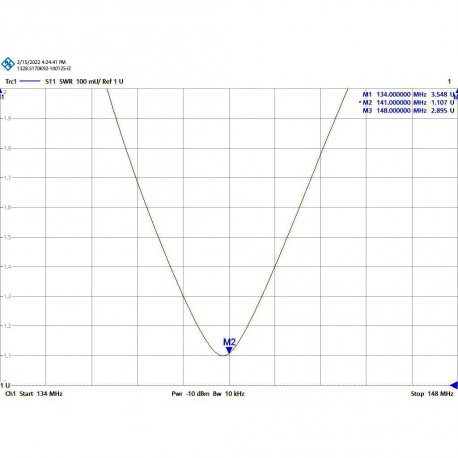Screen dimensions: 458x458
Task: Click the 1.9 y-axis label
Action: pyautogui.click(x=7, y=118)
